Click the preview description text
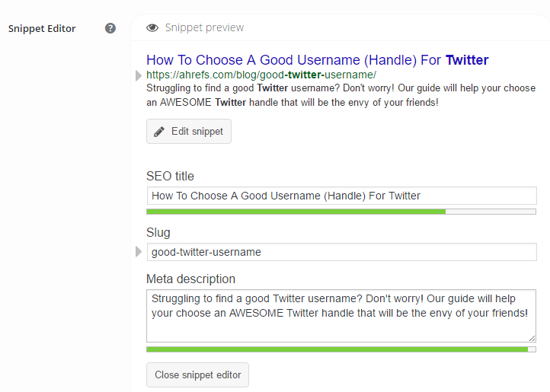Screen dimensions: 550x392 click(341, 95)
